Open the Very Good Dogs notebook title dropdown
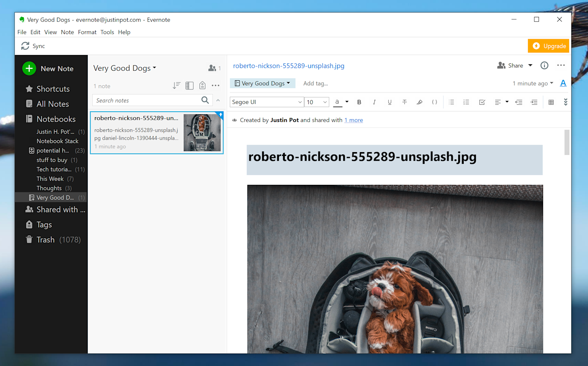This screenshot has width=588, height=366. pos(125,68)
